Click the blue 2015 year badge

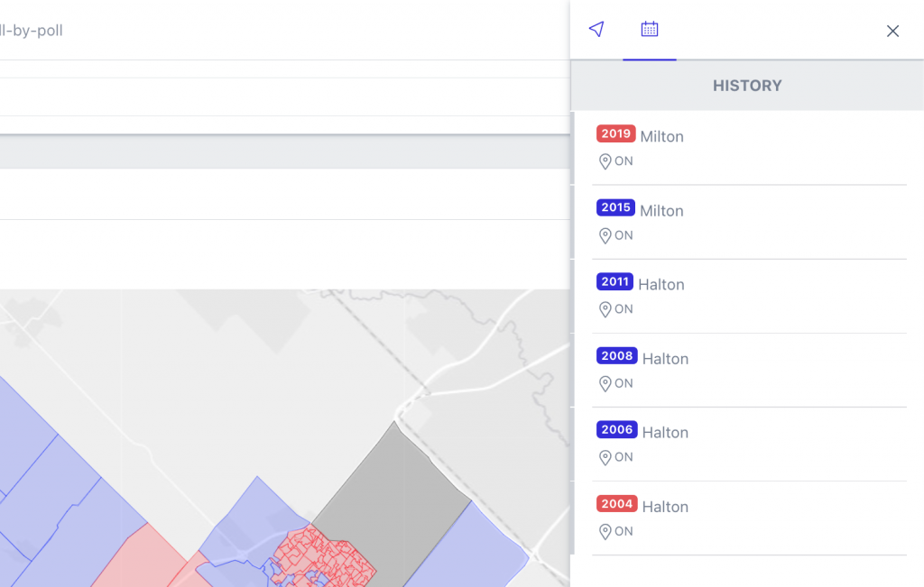tap(616, 208)
